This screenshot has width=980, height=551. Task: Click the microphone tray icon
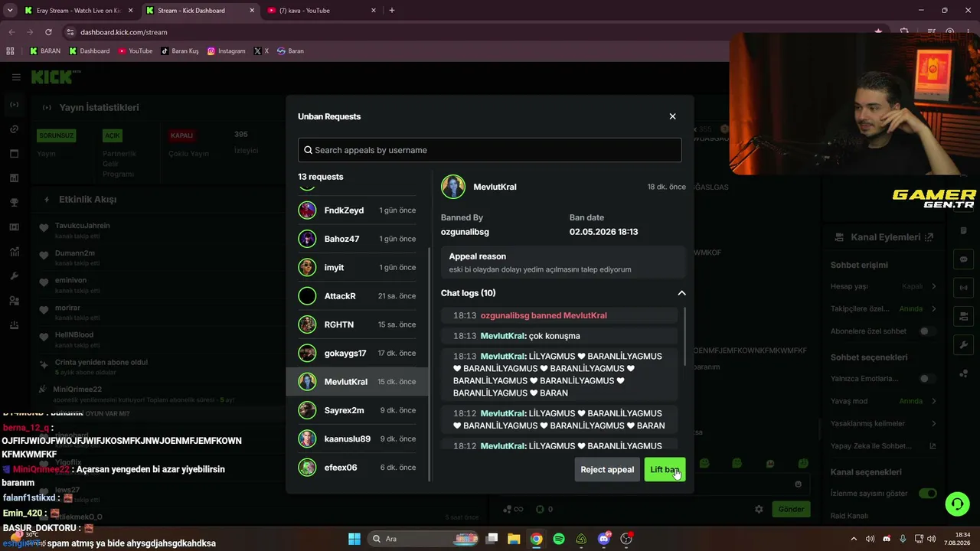[903, 539]
